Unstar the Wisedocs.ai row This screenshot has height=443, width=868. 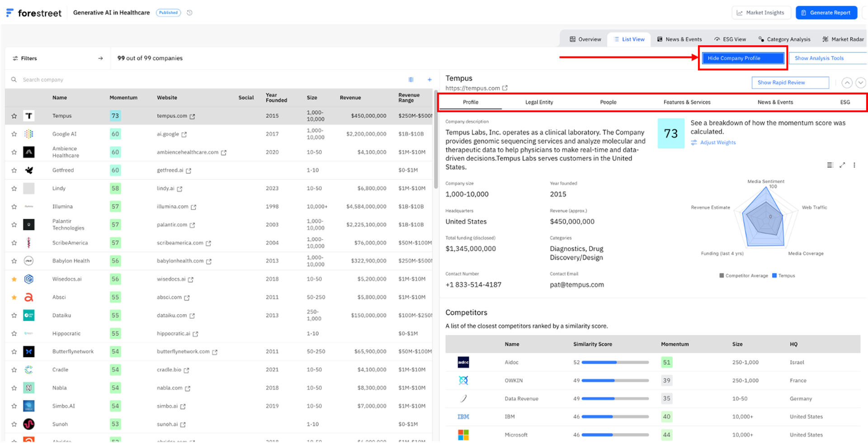tap(14, 279)
